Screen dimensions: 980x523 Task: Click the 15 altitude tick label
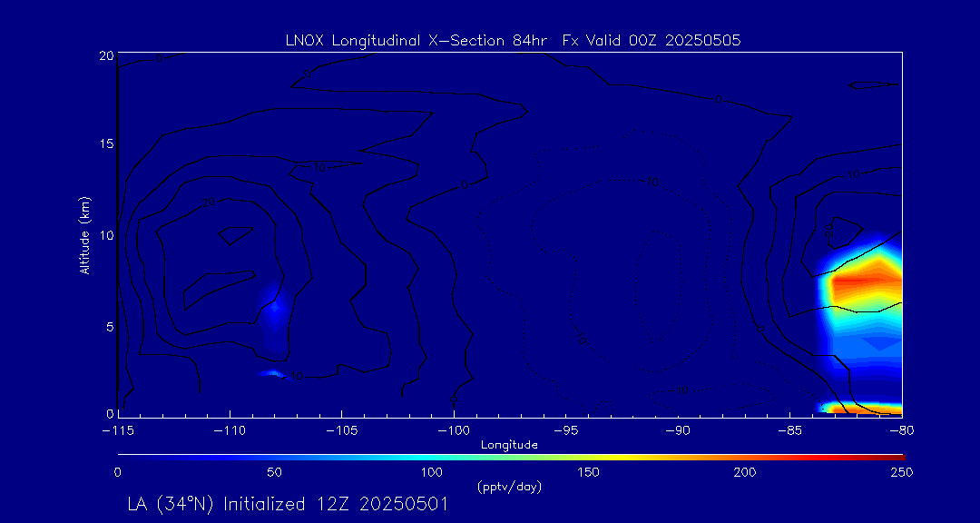[x=103, y=144]
